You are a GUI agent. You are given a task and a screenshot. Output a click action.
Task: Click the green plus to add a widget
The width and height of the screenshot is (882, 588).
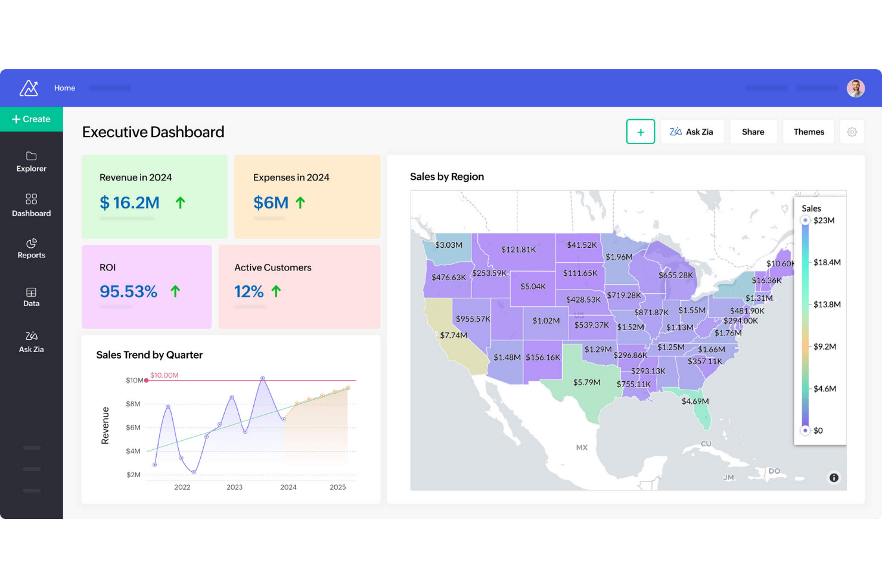click(641, 132)
